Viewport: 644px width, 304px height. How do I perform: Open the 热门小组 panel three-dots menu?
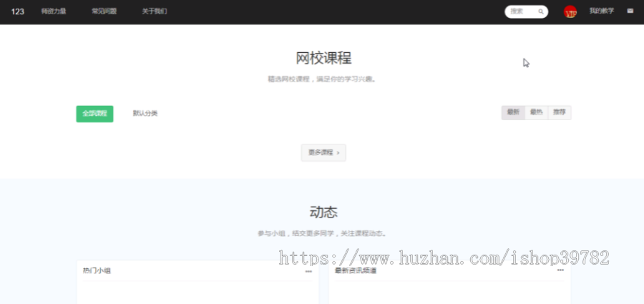[x=308, y=271]
